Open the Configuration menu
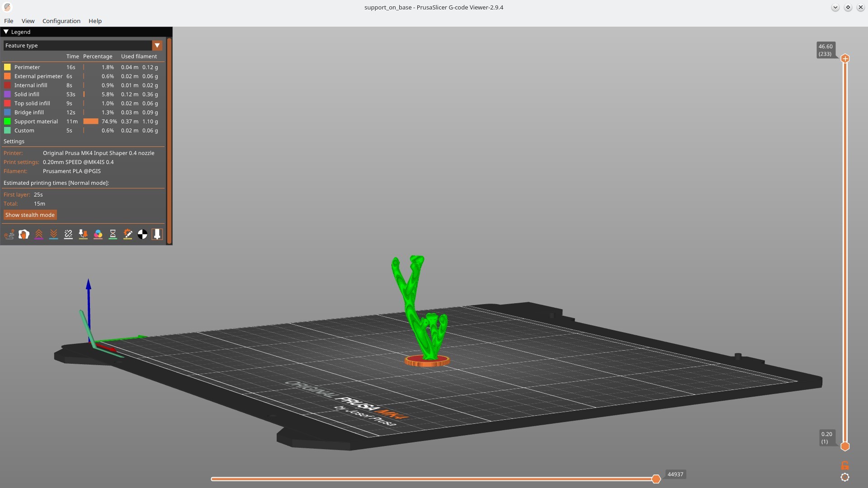The image size is (868, 488). [61, 21]
